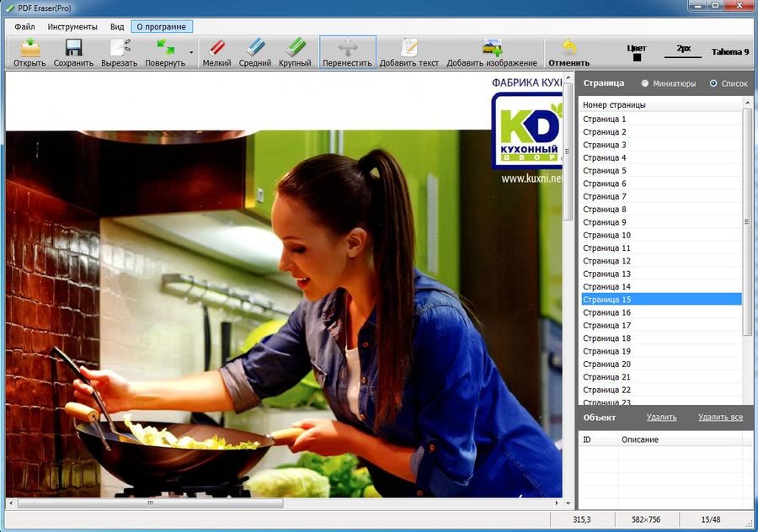Select Страница 13 in the list
The height and width of the screenshot is (532, 758).
[660, 274]
